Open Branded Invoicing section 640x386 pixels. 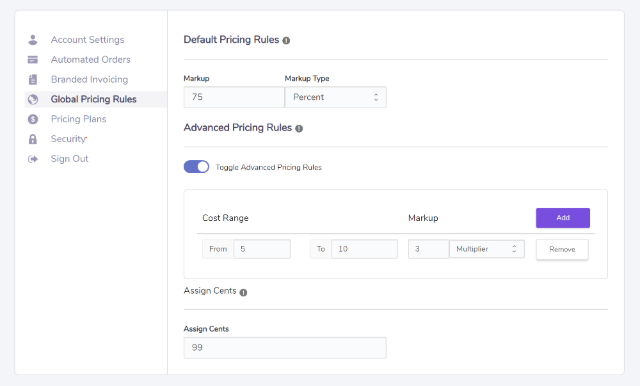89,79
